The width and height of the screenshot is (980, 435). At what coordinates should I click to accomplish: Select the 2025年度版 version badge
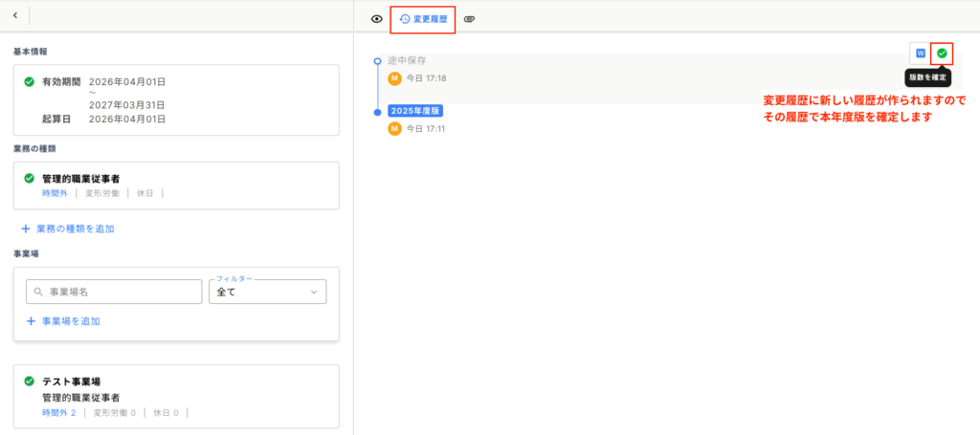(415, 111)
